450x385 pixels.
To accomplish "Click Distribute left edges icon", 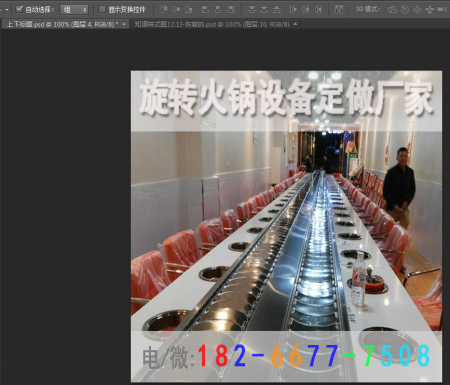I will pyautogui.click(x=293, y=9).
